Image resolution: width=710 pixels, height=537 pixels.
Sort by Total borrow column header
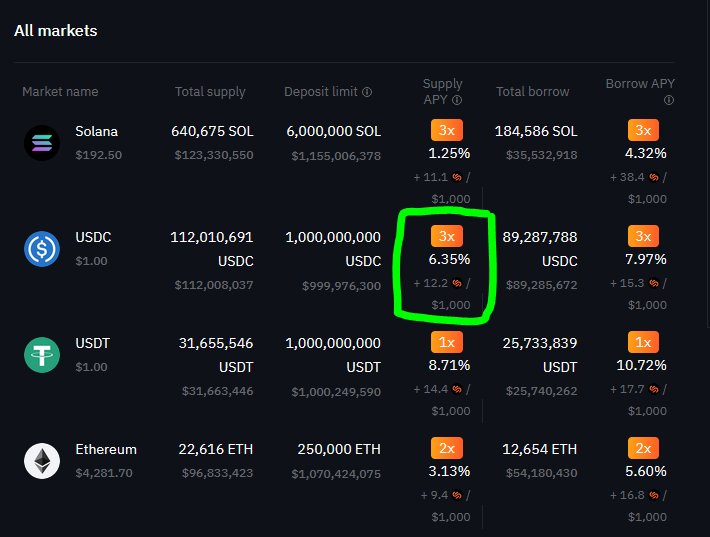click(532, 92)
